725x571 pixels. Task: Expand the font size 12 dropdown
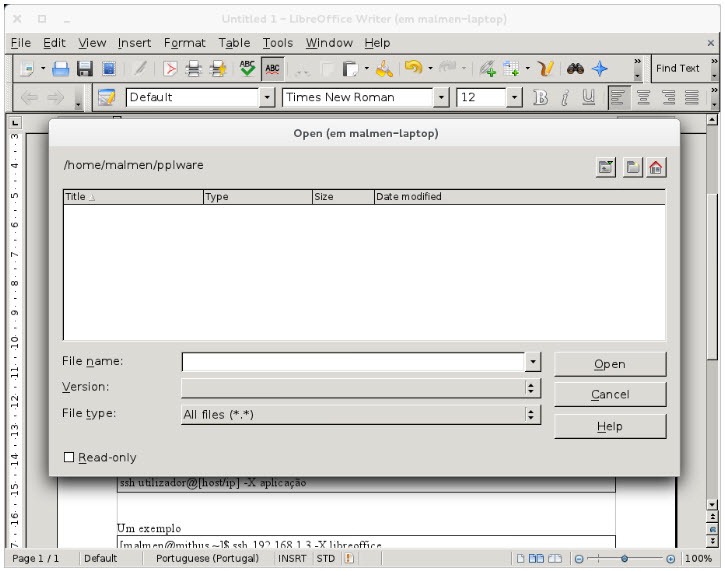[x=514, y=98]
